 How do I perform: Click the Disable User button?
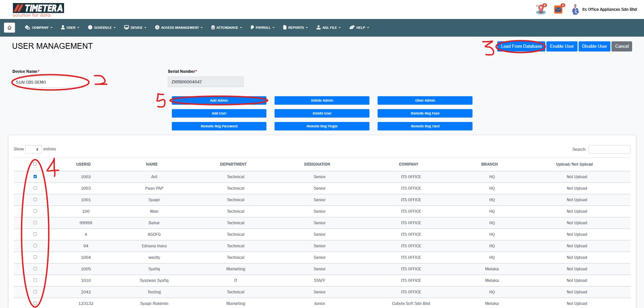click(x=595, y=46)
